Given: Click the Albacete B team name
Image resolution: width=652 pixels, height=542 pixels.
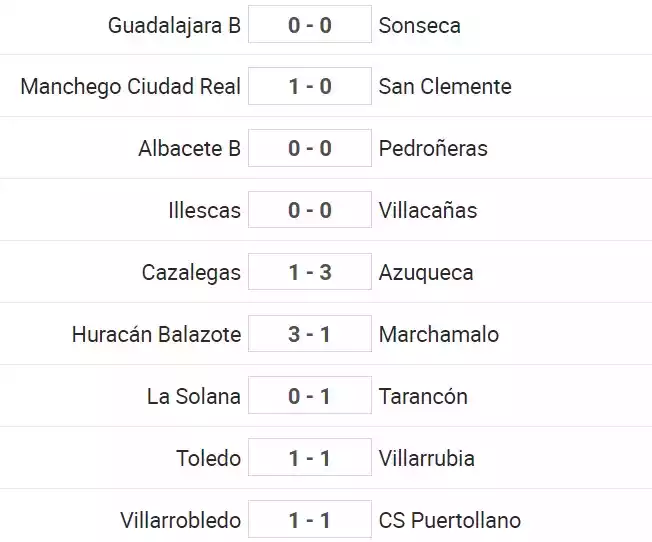Looking at the screenshot, I should point(190,148).
